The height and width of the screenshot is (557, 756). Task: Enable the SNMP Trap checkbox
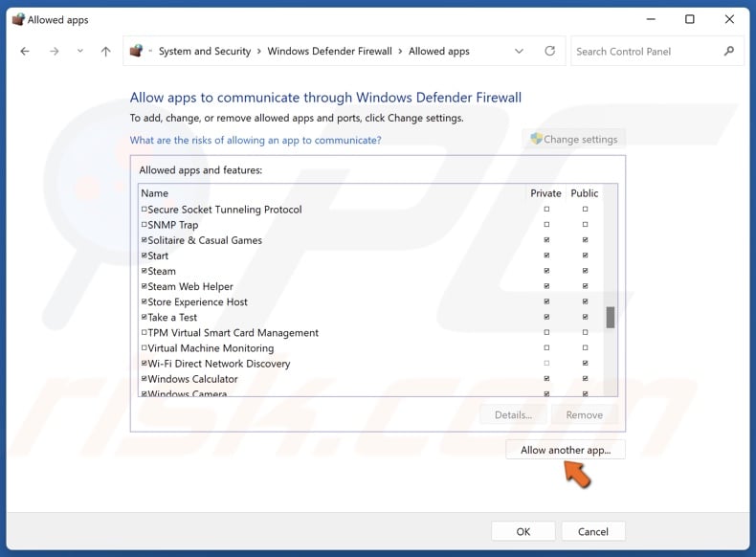coord(145,226)
